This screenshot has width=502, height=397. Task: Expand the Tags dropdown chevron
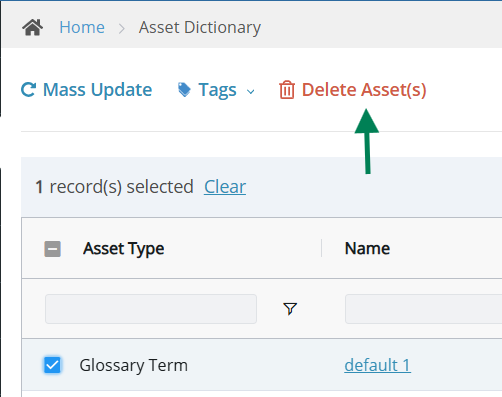250,92
